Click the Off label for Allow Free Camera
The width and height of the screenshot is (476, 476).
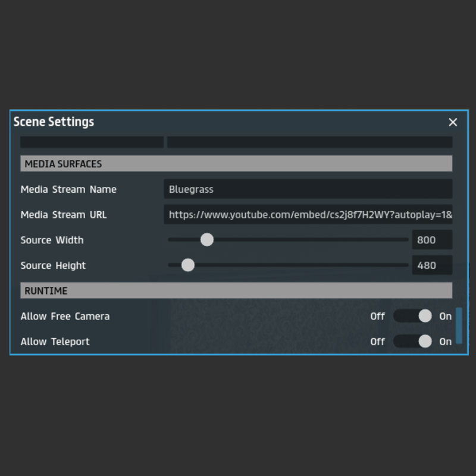(377, 316)
